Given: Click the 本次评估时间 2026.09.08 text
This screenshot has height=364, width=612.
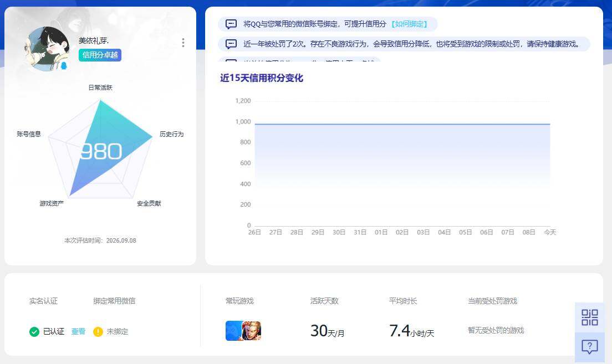Looking at the screenshot, I should [100, 240].
